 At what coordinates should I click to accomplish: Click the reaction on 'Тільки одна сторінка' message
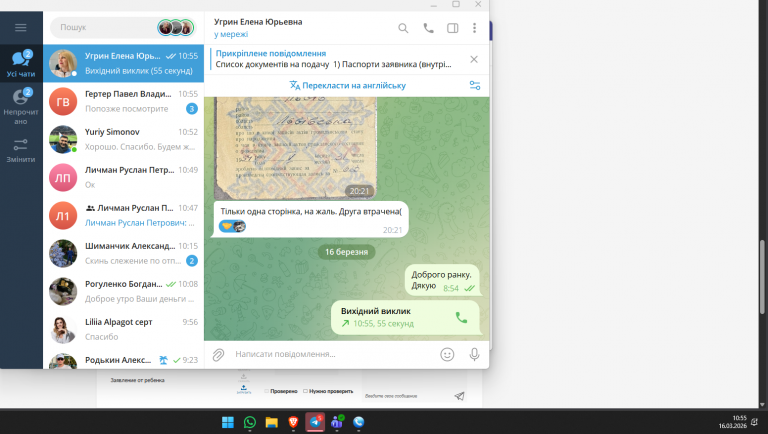232,226
